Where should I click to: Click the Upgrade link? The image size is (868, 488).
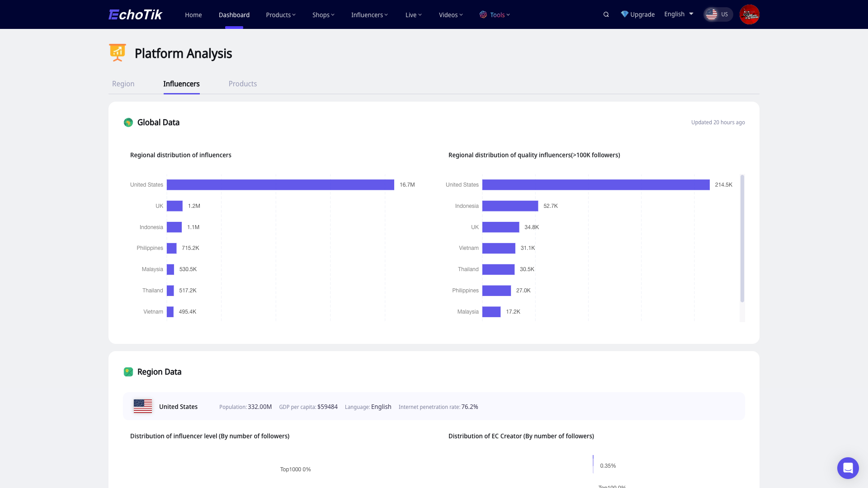pyautogui.click(x=642, y=14)
